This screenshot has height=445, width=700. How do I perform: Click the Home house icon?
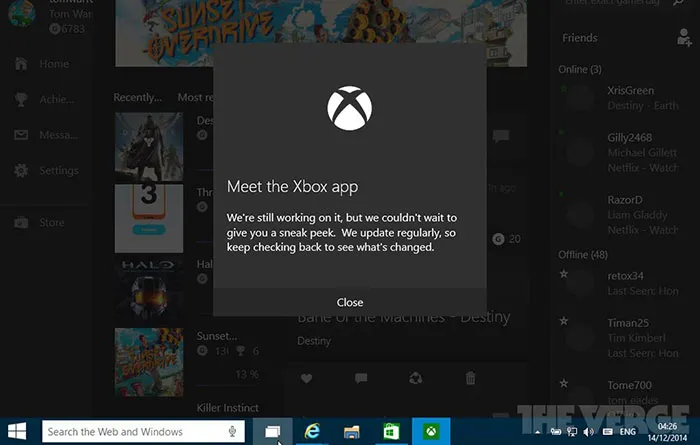[21, 64]
